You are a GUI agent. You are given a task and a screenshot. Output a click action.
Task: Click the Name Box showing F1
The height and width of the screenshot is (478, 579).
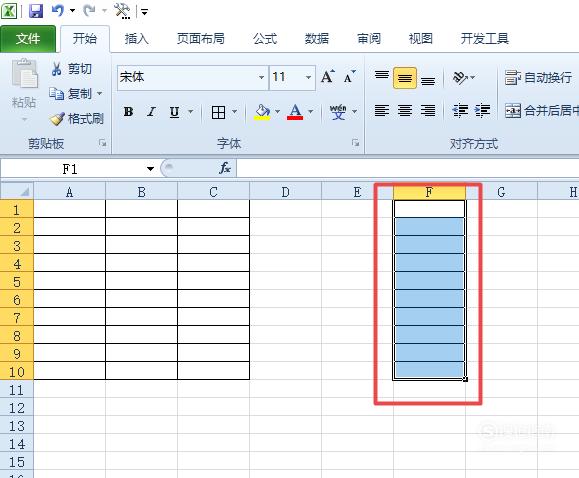[70, 169]
